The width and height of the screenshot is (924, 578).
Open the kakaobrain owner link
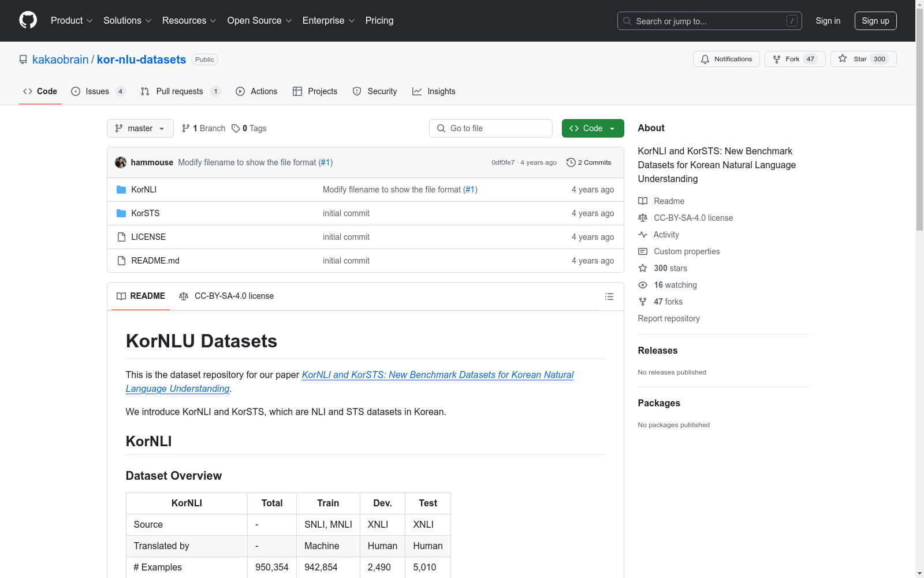pyautogui.click(x=61, y=60)
